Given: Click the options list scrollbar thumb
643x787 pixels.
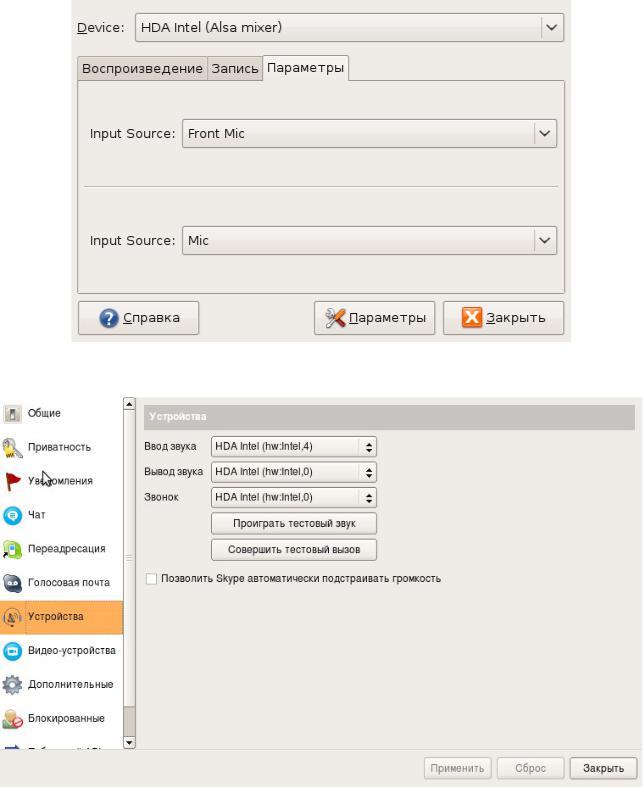Looking at the screenshot, I should click(129, 558).
